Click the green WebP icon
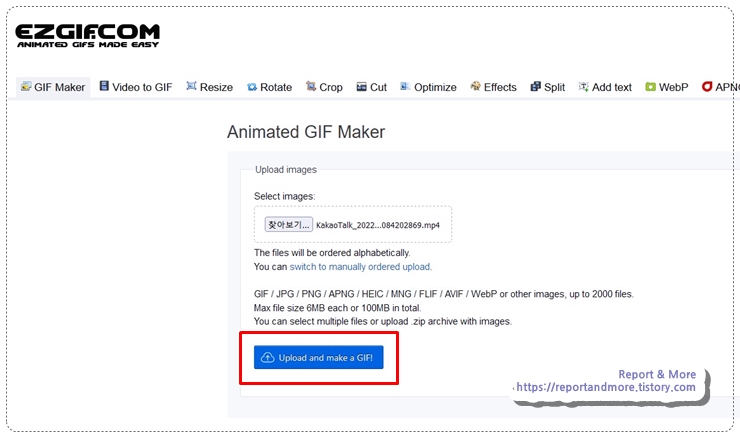 pyautogui.click(x=650, y=87)
